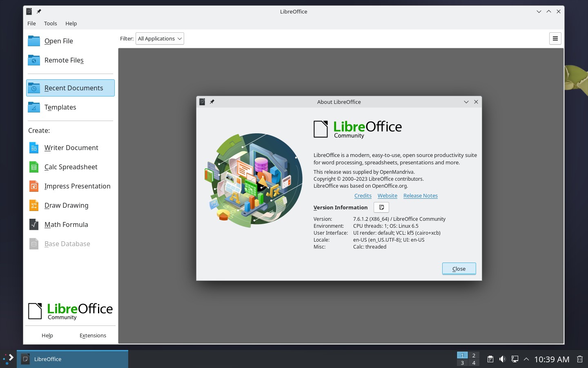The image size is (588, 368).
Task: Click the pin icon in the About dialog title bar
Action: tap(212, 102)
